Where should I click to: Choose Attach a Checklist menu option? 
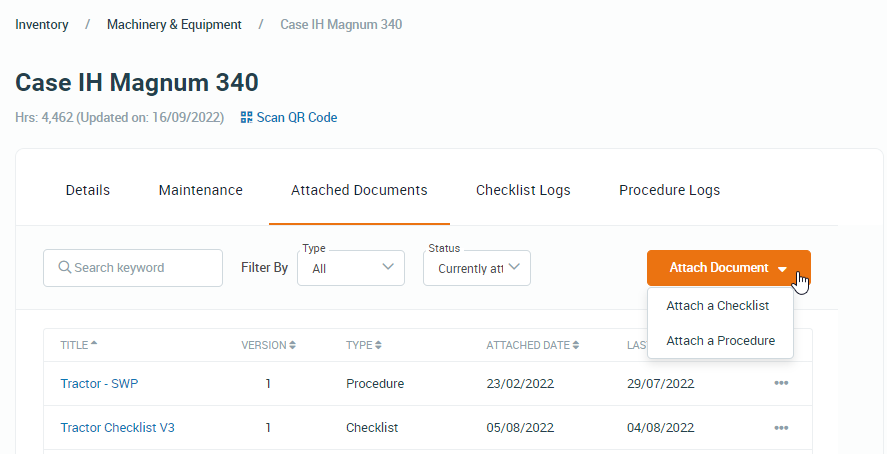[x=717, y=306]
